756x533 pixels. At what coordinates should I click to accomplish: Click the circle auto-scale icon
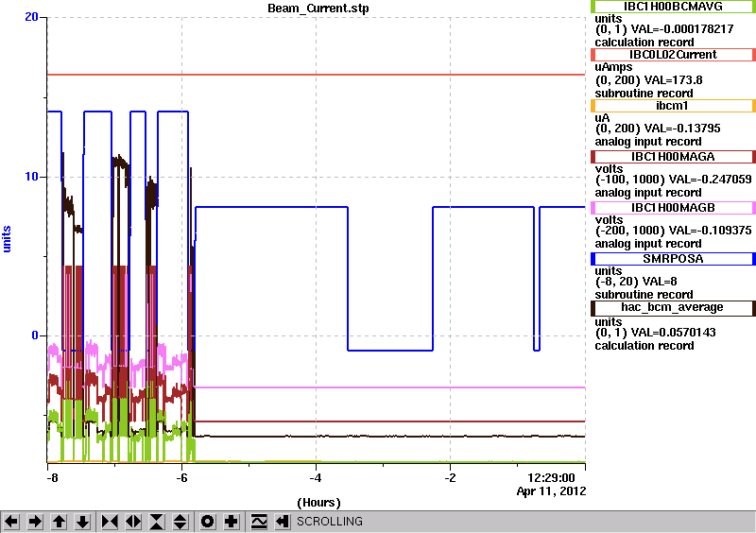[208, 522]
